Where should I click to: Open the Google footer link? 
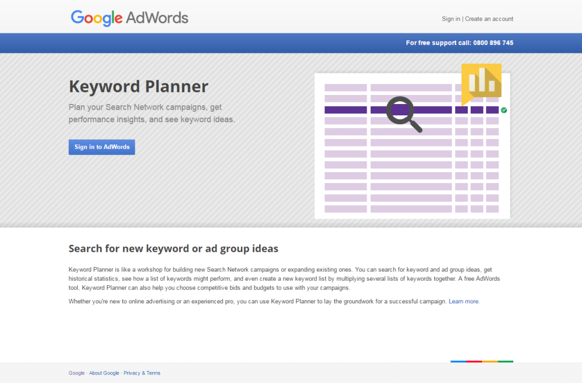77,373
